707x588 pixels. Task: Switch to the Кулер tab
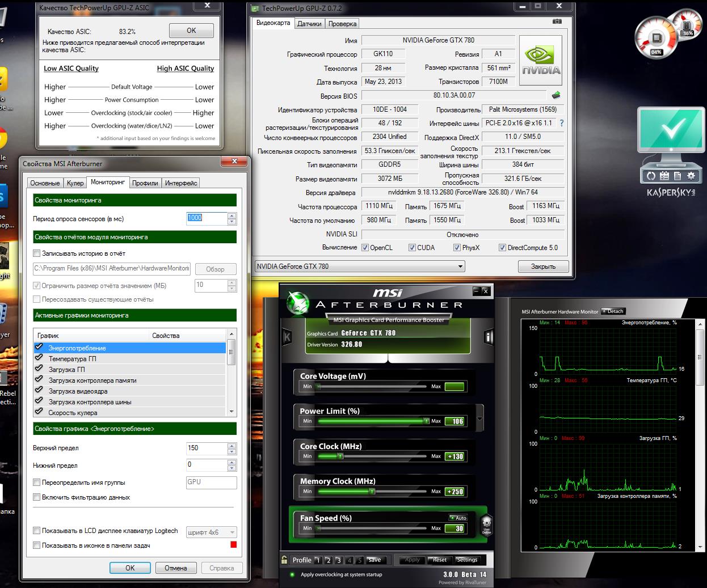pos(75,183)
